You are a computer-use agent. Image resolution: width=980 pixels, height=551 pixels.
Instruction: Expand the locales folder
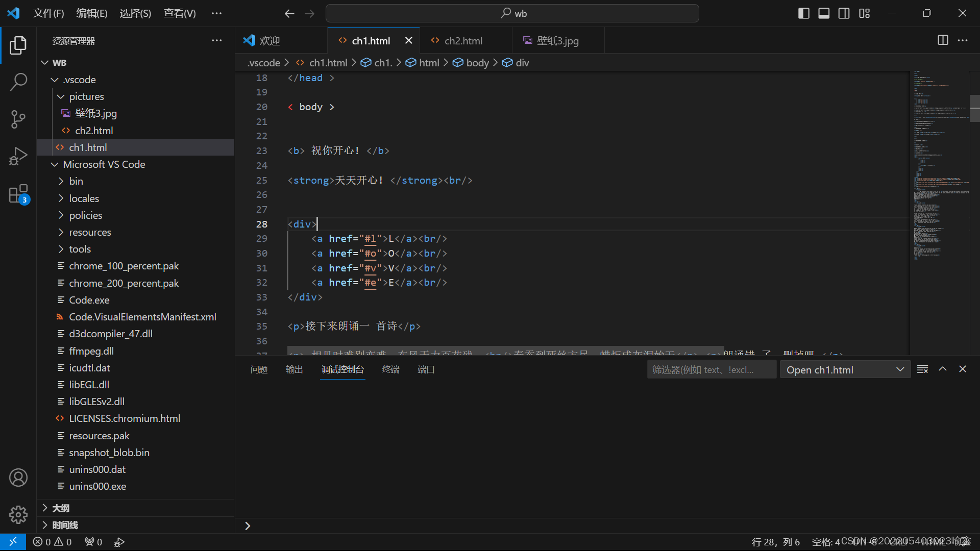[x=84, y=198]
